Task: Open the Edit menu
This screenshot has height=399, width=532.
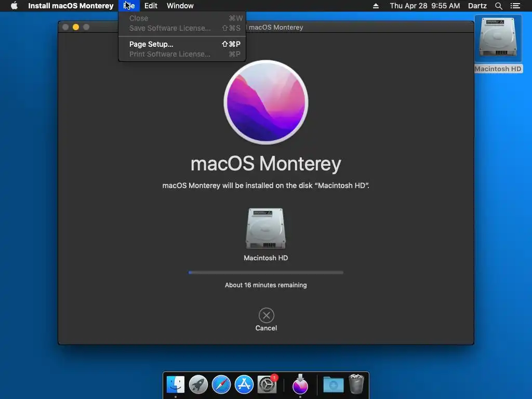Action: (151, 6)
